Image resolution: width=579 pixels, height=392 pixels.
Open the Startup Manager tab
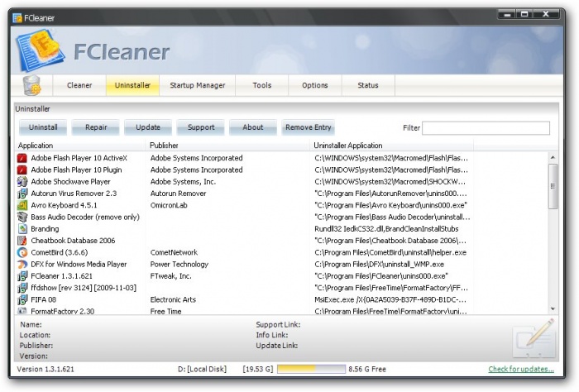click(x=197, y=85)
